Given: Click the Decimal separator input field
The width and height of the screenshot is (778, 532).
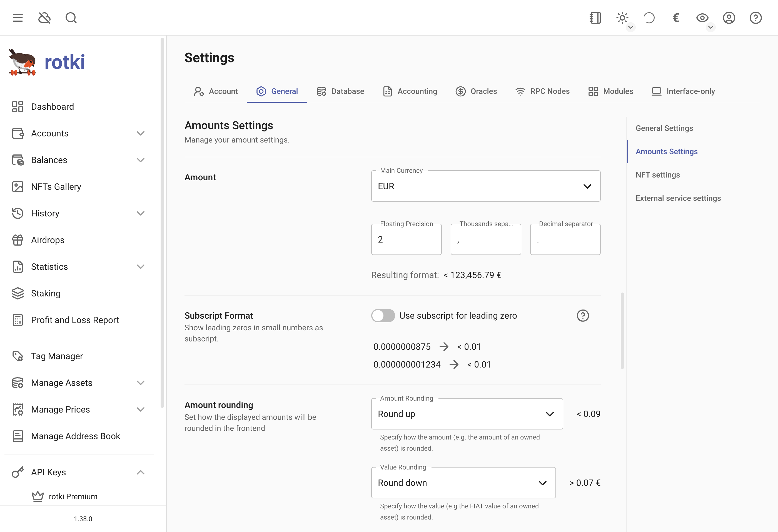Looking at the screenshot, I should coord(565,239).
